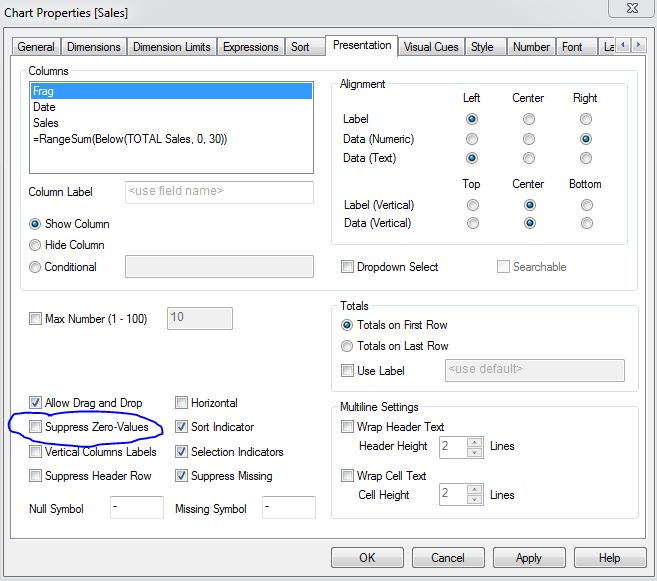Set Label alignment to Center
Viewport: 657px width, 581px height.
[529, 119]
